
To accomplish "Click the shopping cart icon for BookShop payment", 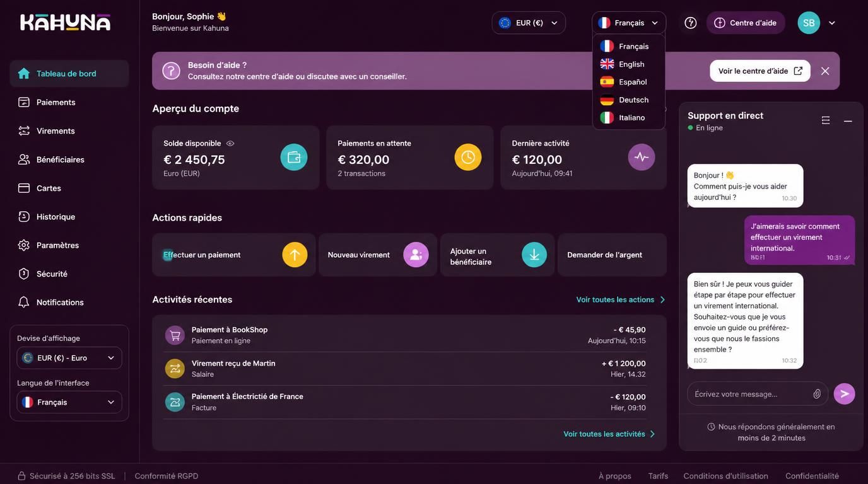I will 175,335.
